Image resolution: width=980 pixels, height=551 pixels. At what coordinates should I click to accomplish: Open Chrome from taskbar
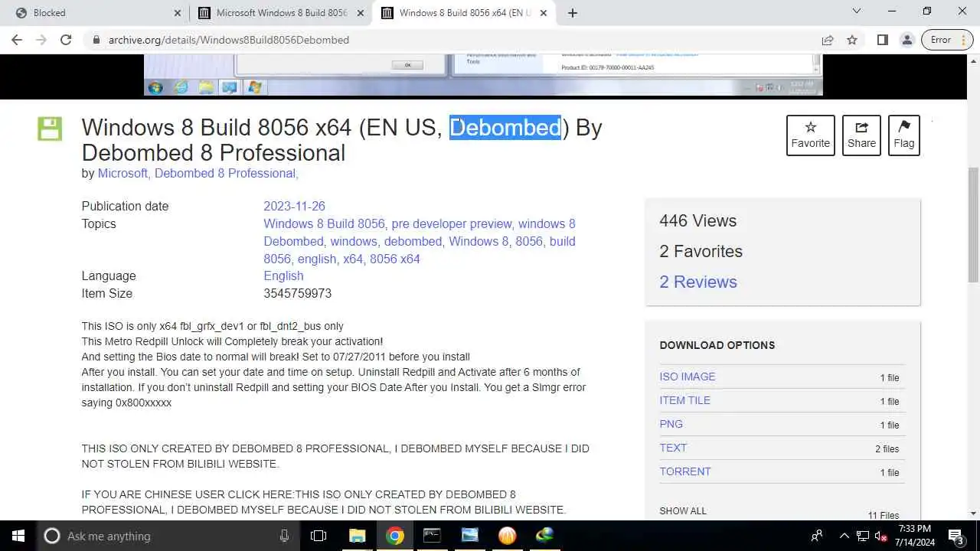pyautogui.click(x=394, y=536)
